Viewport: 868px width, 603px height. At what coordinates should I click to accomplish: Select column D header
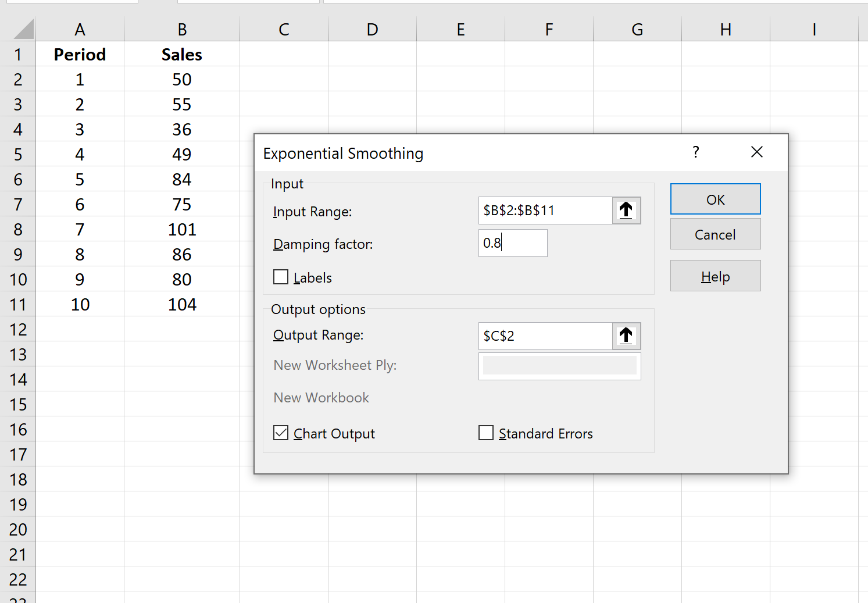point(372,28)
